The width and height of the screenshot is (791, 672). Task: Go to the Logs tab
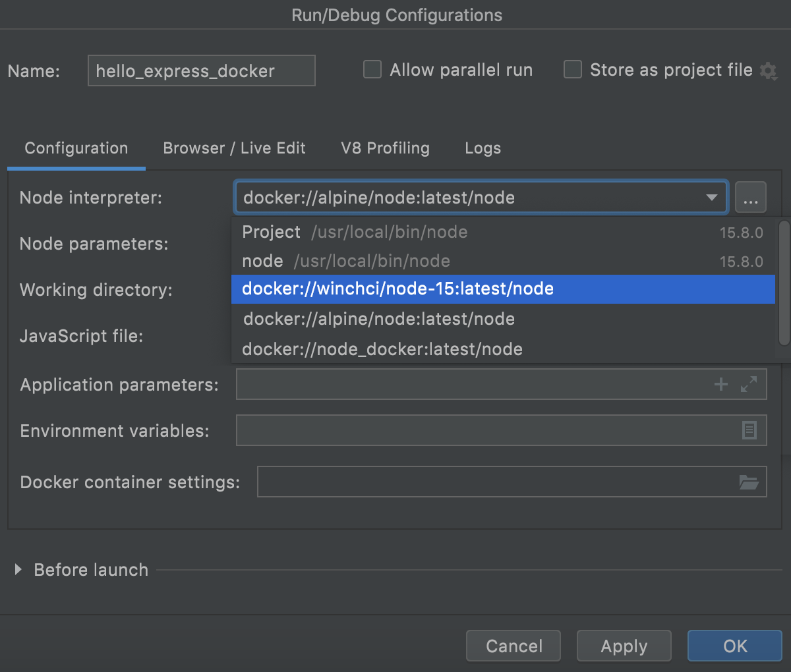pyautogui.click(x=483, y=148)
